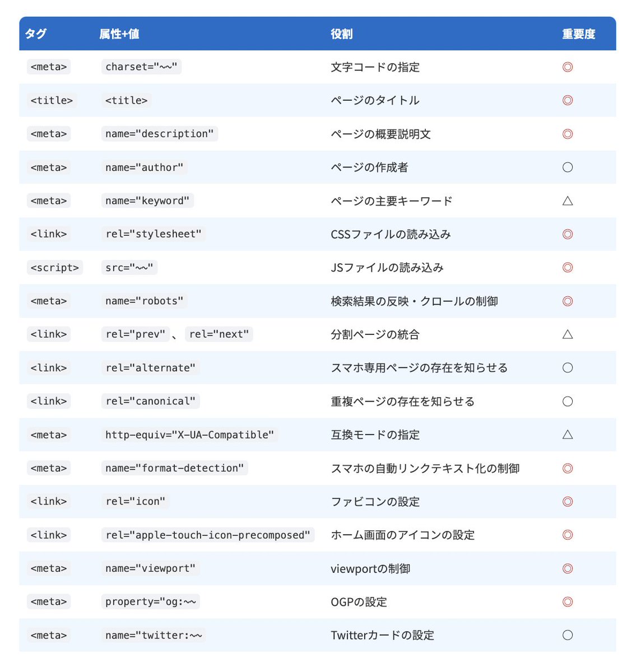Click 分割ページの統合 text
The image size is (636, 672).
point(375,335)
